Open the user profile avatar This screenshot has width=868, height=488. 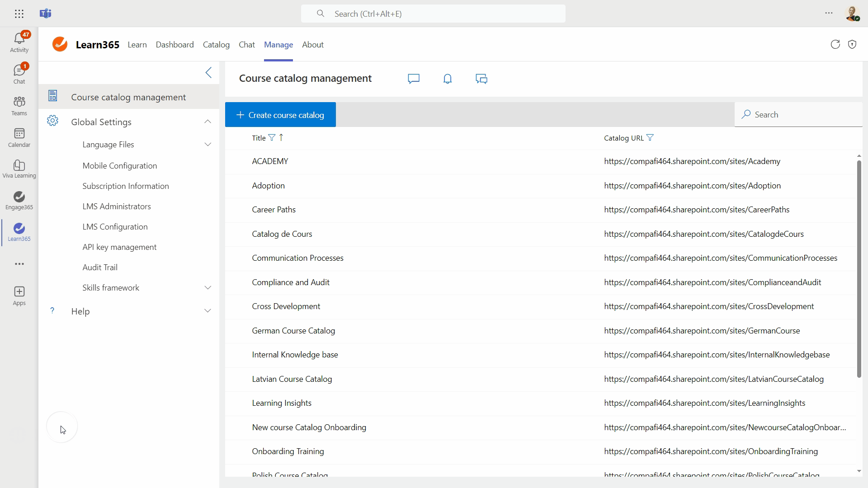(852, 14)
